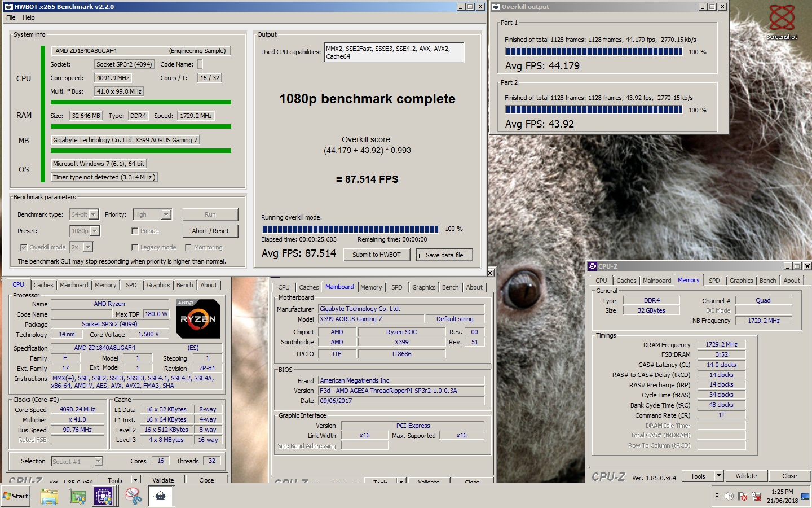
Task: Click the HWBOT x265 Benchmark title bar icon
Action: (8, 7)
